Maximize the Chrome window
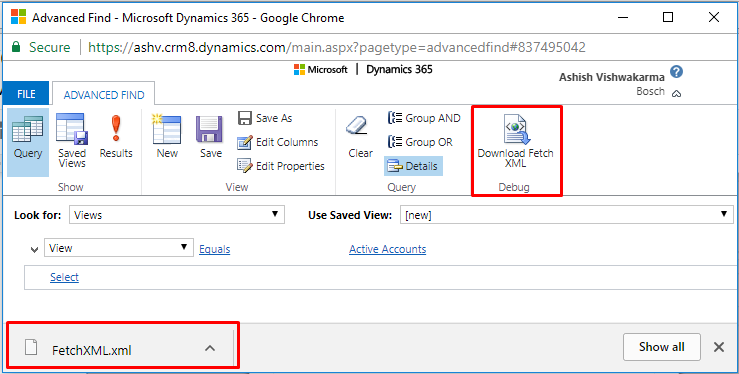This screenshot has width=739, height=374. [x=668, y=17]
